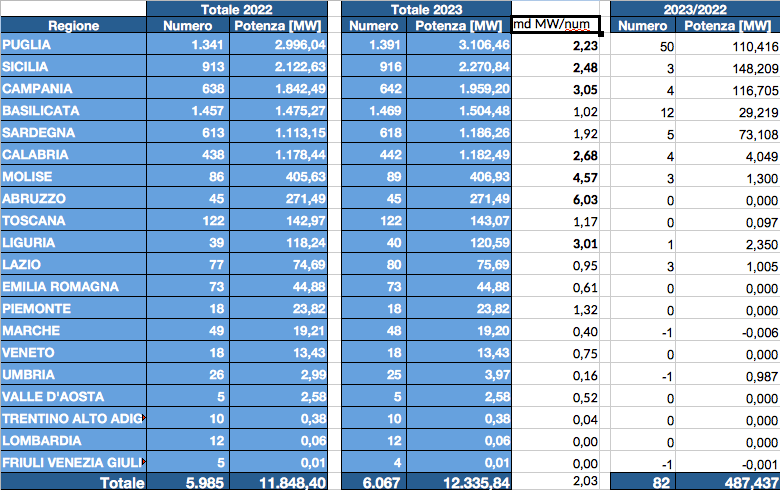780x490 pixels.
Task: Click the Totale row label cell
Action: click(x=73, y=482)
